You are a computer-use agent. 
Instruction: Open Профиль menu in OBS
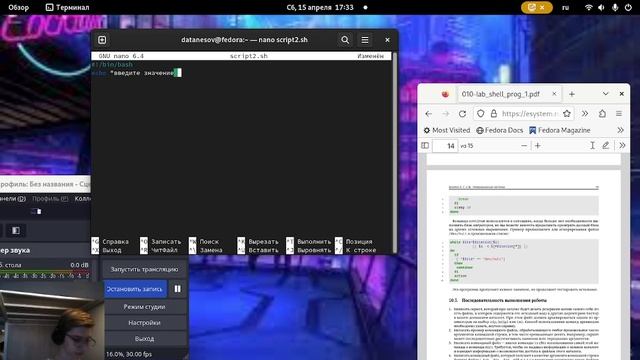coord(50,199)
